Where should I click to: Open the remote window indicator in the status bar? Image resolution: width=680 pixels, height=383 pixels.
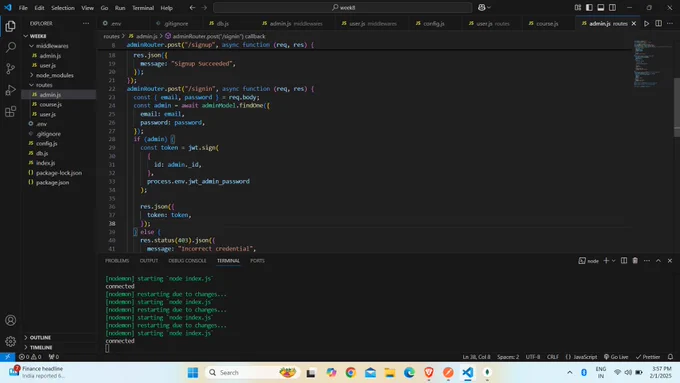(x=7, y=357)
